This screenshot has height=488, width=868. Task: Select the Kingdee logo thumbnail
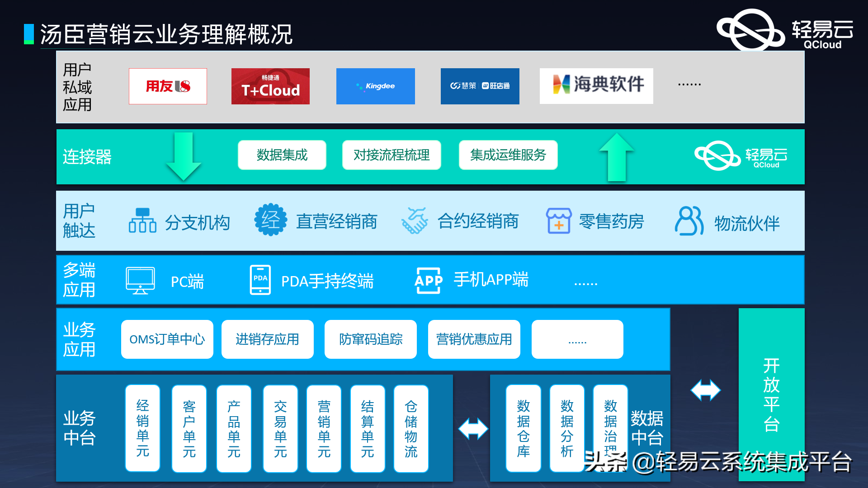click(x=375, y=86)
